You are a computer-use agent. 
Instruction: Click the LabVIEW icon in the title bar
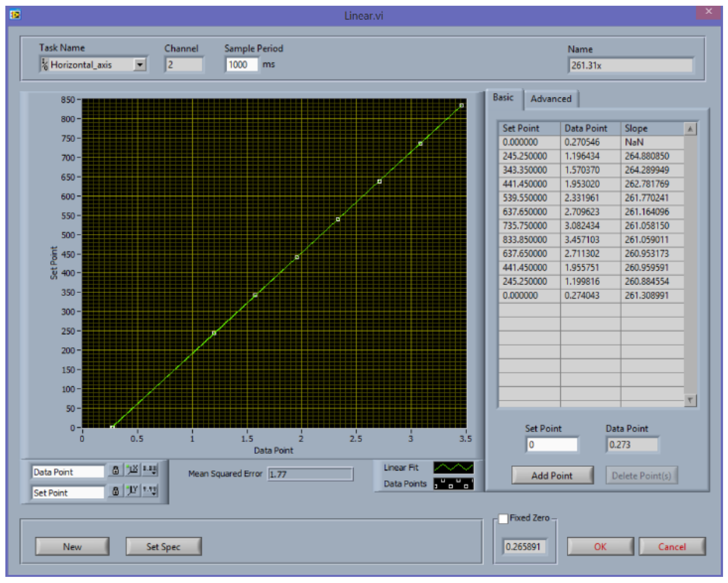pyautogui.click(x=15, y=15)
